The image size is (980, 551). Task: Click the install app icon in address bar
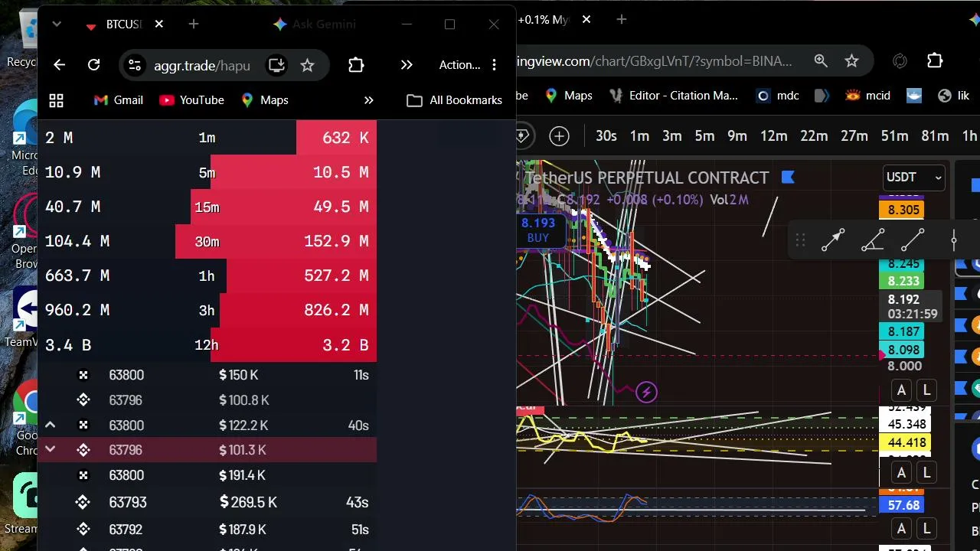coord(276,65)
